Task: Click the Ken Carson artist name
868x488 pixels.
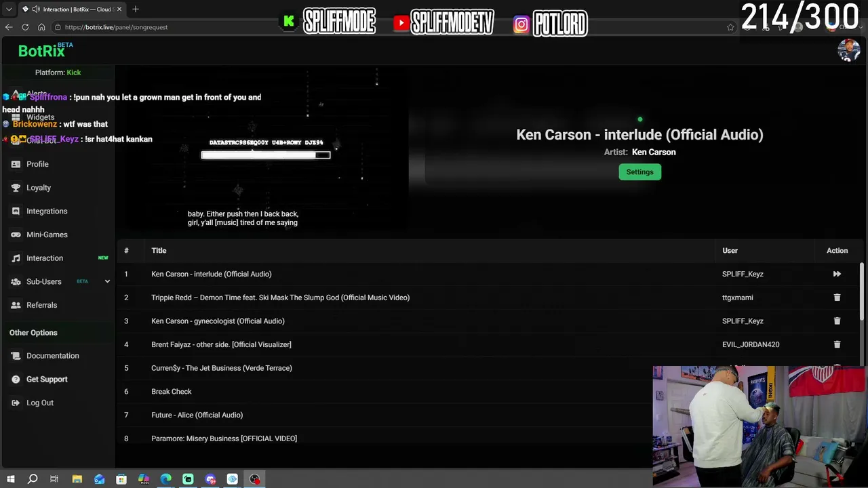Action: click(x=654, y=152)
